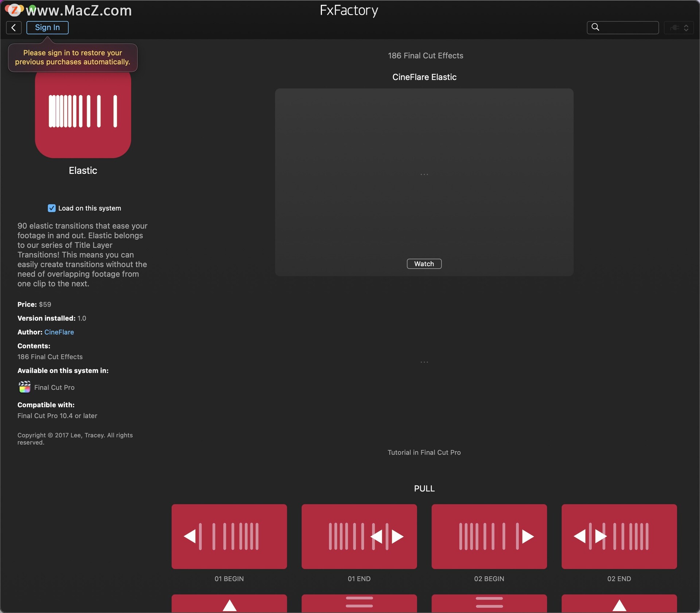Uncheck Load on this system checkbox
The width and height of the screenshot is (700, 613).
coord(52,208)
